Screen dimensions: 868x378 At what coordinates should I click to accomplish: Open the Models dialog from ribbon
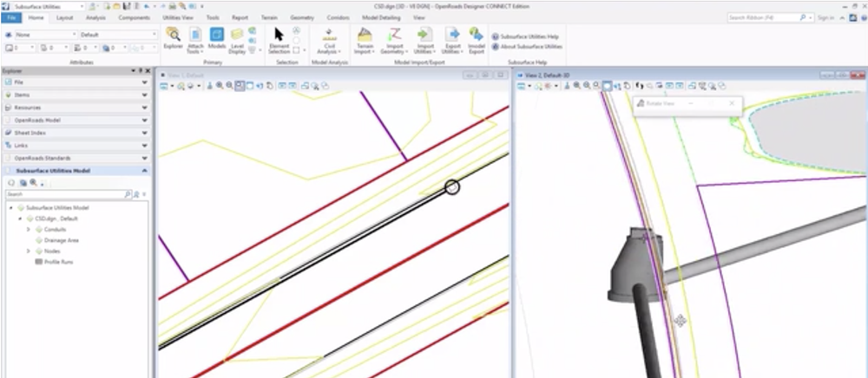[x=217, y=39]
